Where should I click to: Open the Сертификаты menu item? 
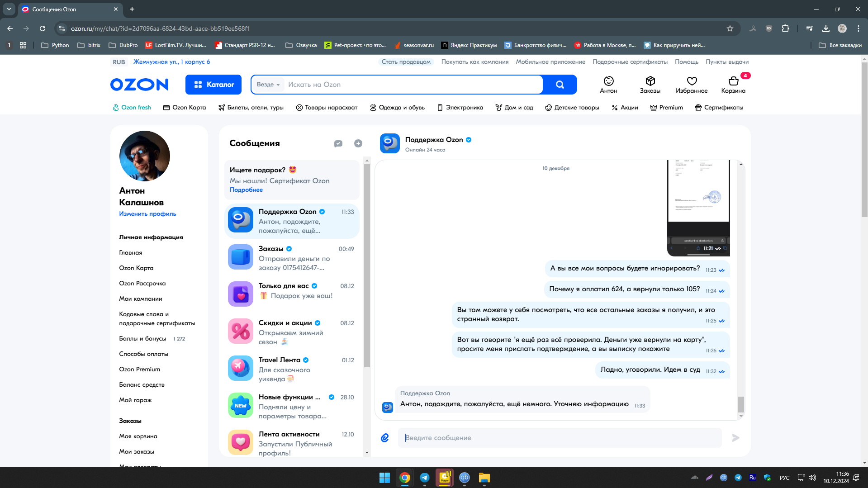point(719,108)
